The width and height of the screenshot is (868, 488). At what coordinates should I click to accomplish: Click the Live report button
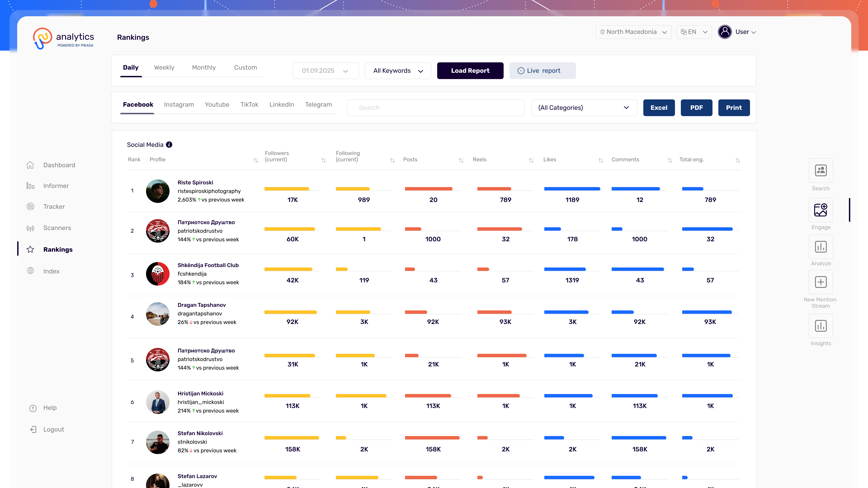coord(542,71)
